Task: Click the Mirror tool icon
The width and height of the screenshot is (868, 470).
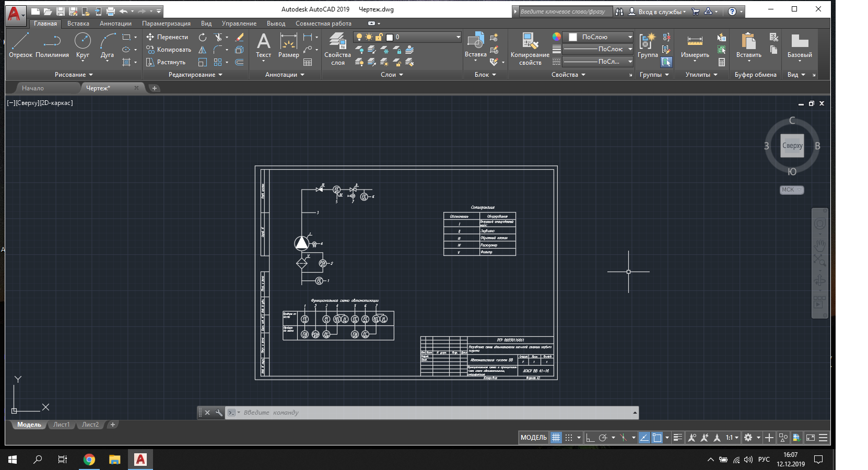Action: pyautogui.click(x=203, y=50)
